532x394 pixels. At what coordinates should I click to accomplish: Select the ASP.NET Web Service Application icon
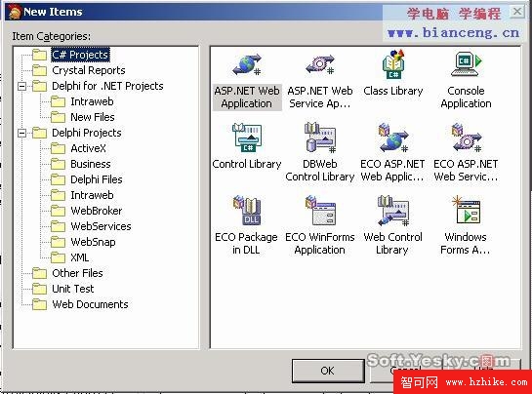320,64
